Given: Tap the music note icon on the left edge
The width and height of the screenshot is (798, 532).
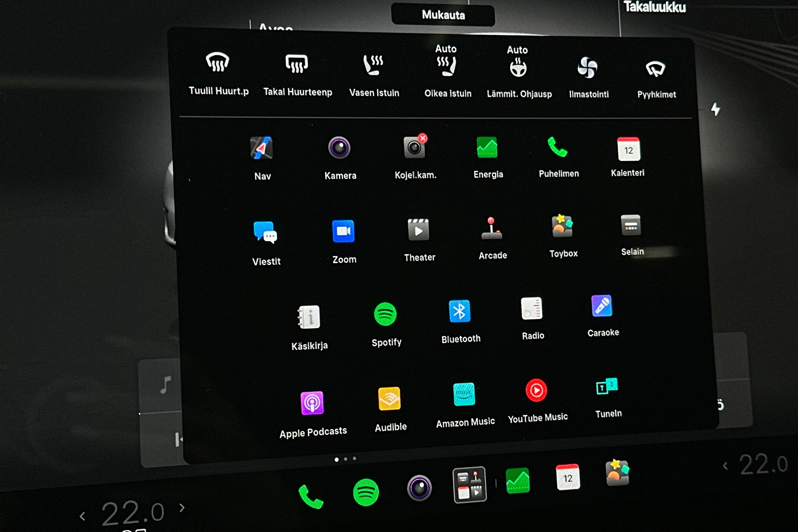Looking at the screenshot, I should pyautogui.click(x=166, y=386).
